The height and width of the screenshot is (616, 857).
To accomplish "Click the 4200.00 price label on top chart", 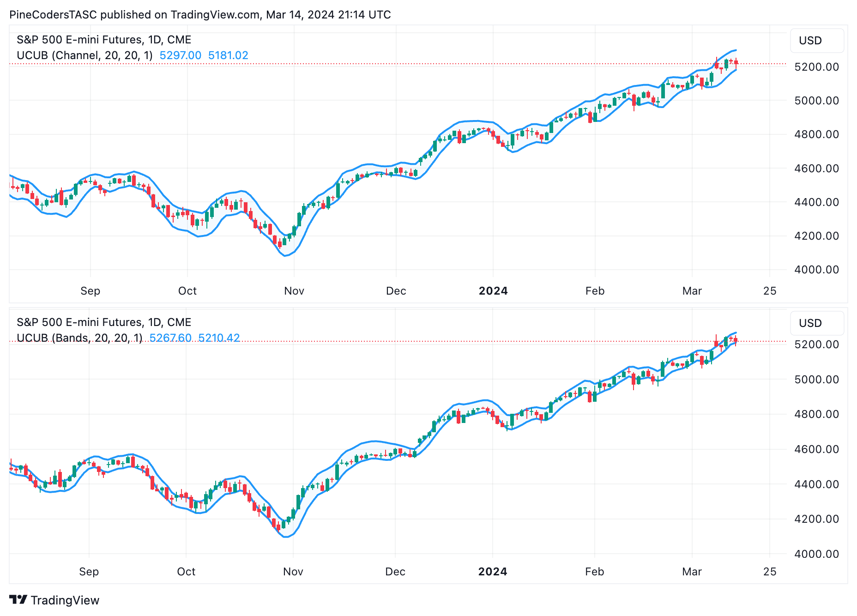I will pyautogui.click(x=816, y=236).
